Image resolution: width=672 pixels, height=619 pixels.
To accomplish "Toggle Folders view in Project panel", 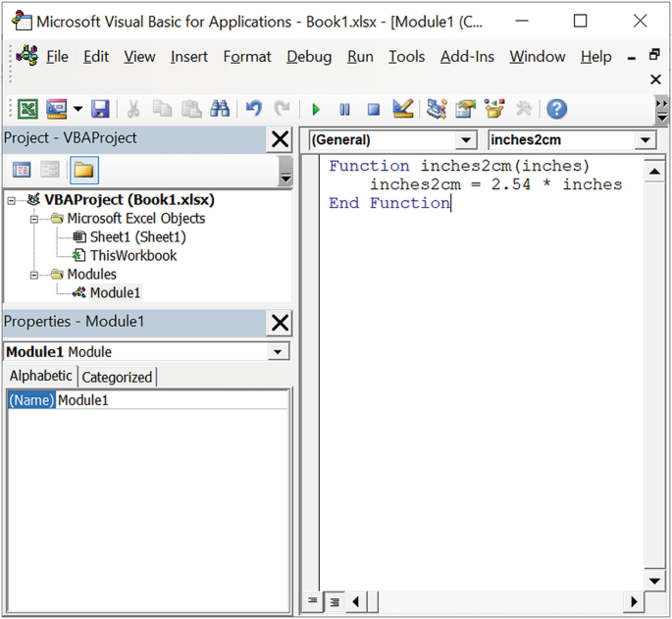I will point(83,171).
